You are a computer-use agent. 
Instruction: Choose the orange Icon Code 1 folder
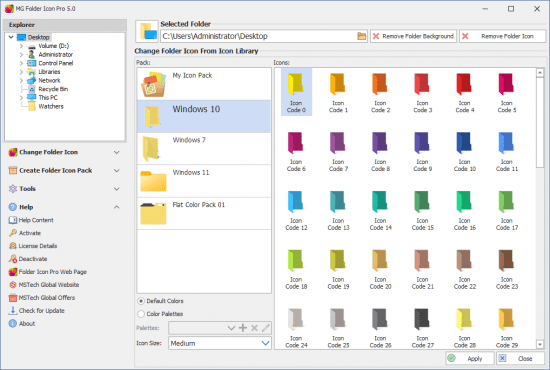pyautogui.click(x=338, y=92)
